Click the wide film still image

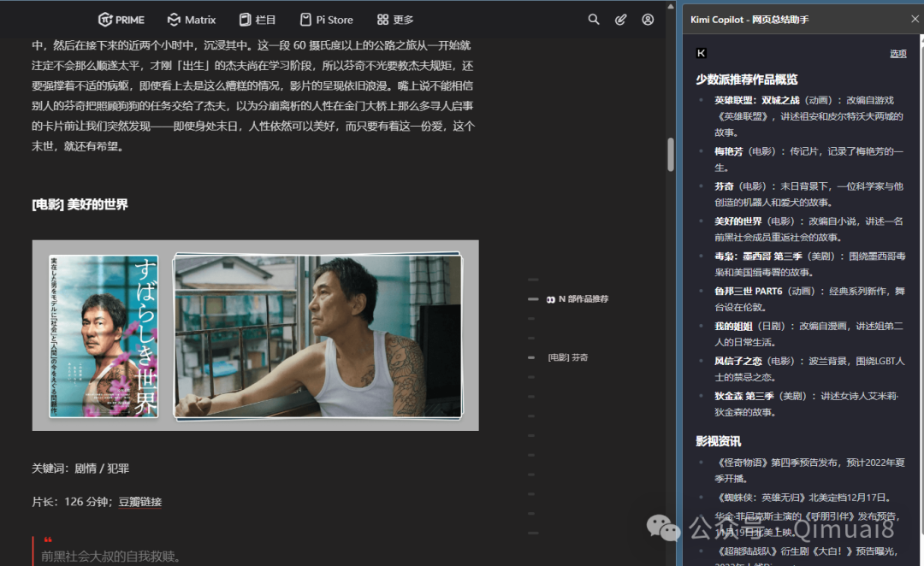tap(318, 336)
